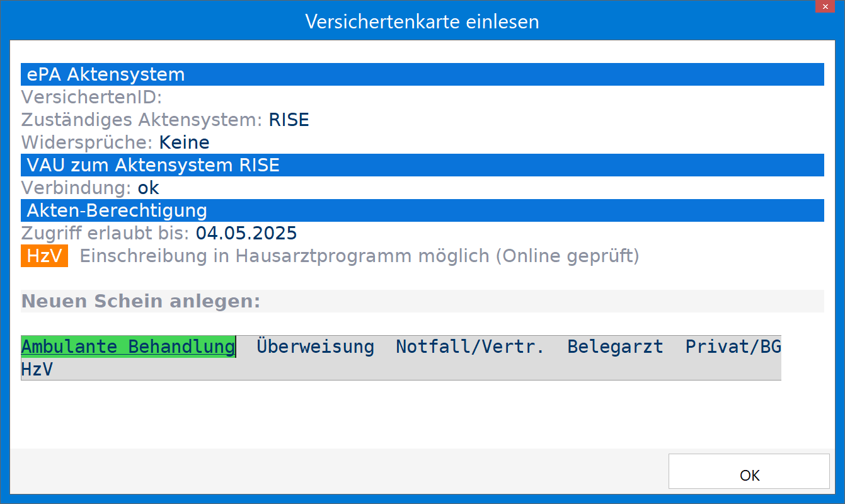845x504 pixels.
Task: Close the Versichertenkarte einlesen dialog
Action: [825, 6]
